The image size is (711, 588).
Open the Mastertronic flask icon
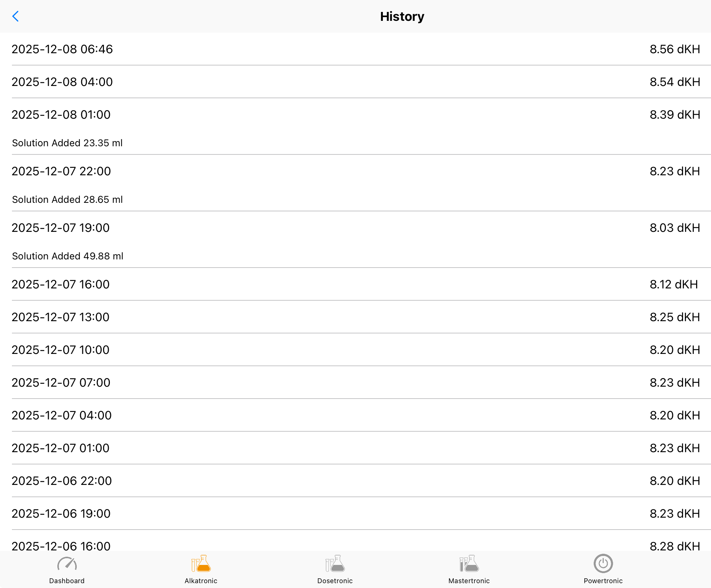(x=469, y=564)
